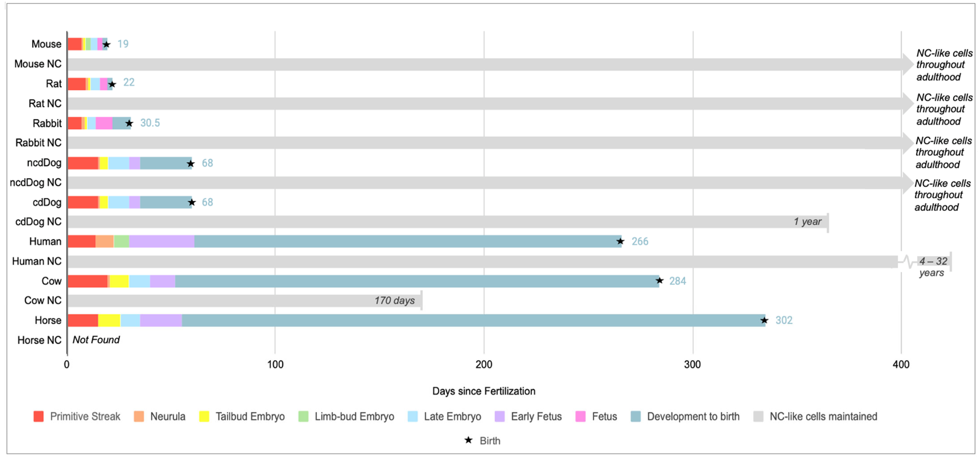Click the Primitive Streak red legend swatch

pos(38,416)
